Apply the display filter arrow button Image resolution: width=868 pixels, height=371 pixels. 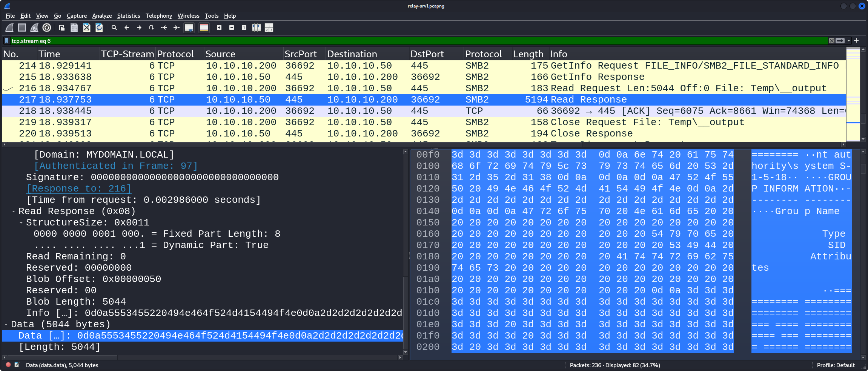(840, 41)
